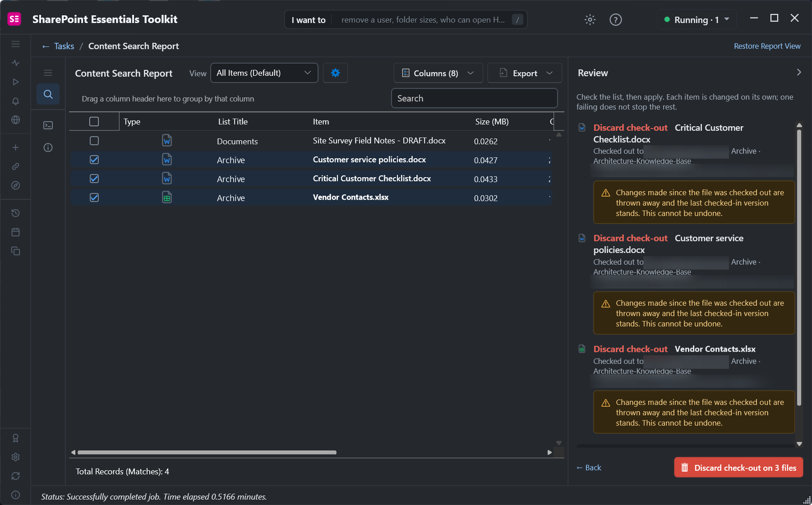Click Discard check-out on 3 files button
This screenshot has width=812, height=505.
(x=738, y=468)
